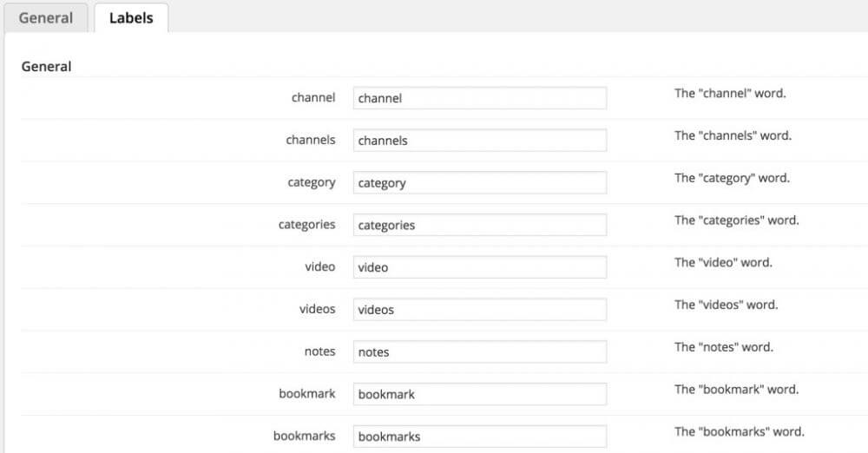Image resolution: width=868 pixels, height=453 pixels.
Task: Click the video label text box
Action: coord(479,267)
